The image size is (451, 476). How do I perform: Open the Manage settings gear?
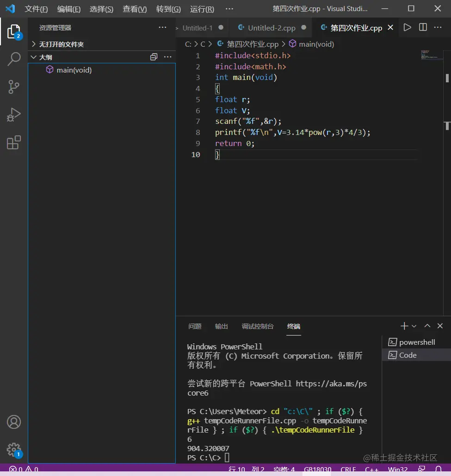coord(14,449)
